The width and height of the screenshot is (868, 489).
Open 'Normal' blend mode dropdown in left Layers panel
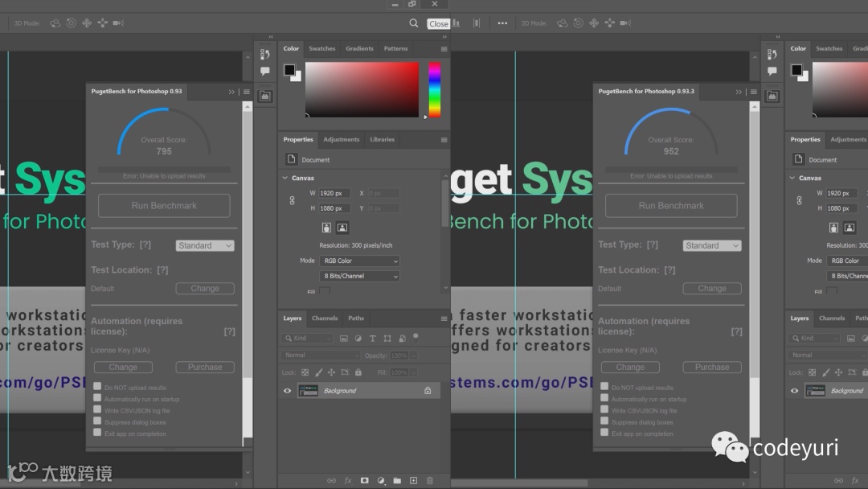321,355
